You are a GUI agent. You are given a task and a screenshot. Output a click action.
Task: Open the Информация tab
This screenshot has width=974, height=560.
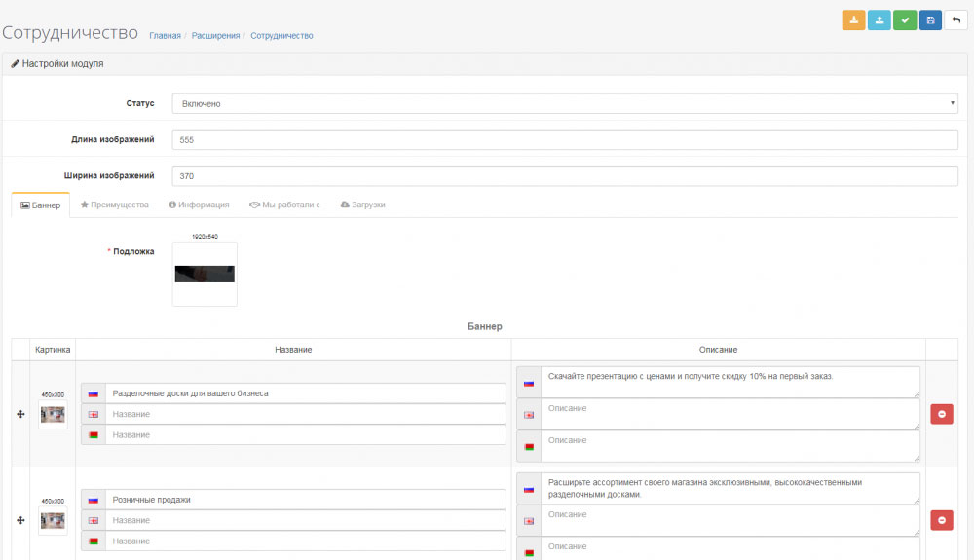(199, 205)
